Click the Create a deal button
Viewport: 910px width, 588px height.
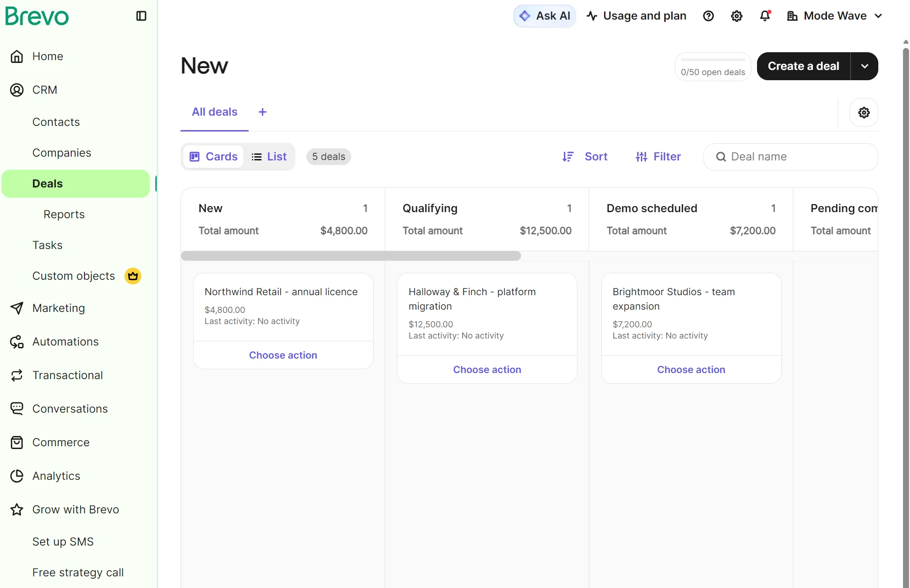[804, 66]
